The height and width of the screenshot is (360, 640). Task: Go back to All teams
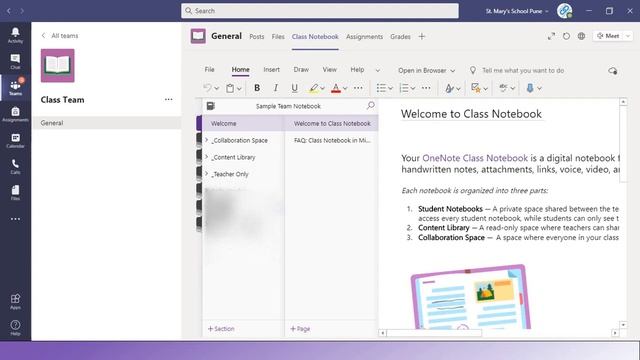tap(60, 36)
